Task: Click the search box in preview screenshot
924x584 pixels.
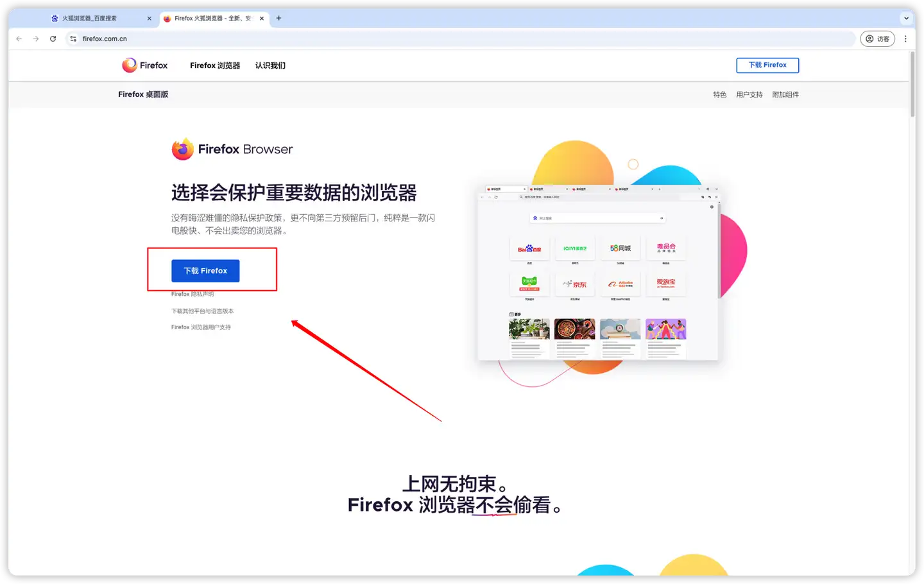Action: (x=597, y=218)
